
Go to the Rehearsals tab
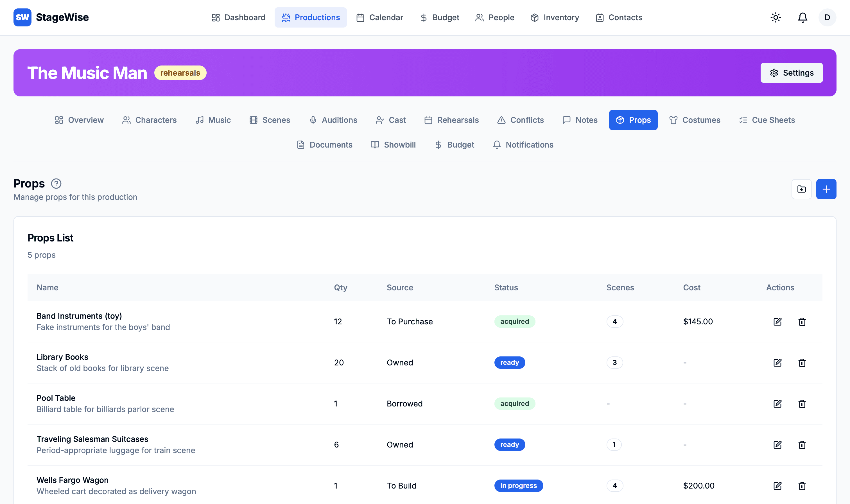[x=451, y=120]
